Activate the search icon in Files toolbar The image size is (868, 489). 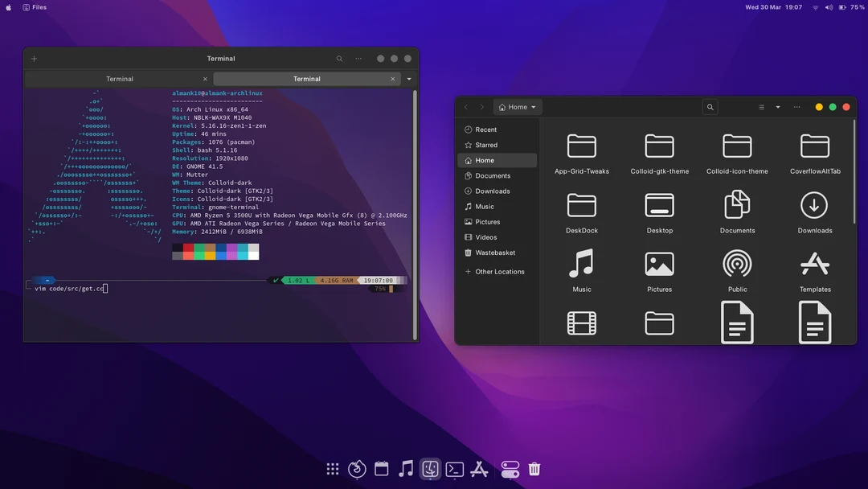(x=710, y=106)
